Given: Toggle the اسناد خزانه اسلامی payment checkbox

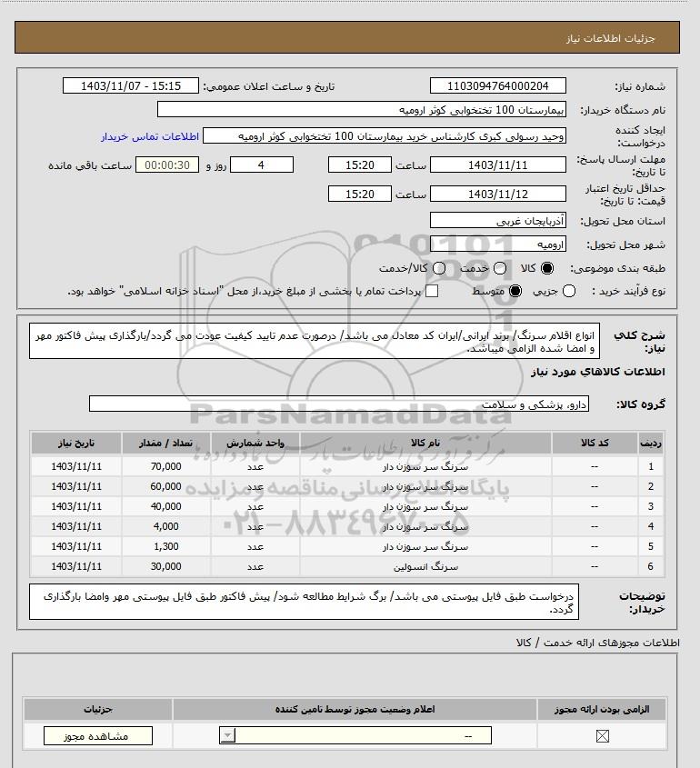Looking at the screenshot, I should coord(432,292).
